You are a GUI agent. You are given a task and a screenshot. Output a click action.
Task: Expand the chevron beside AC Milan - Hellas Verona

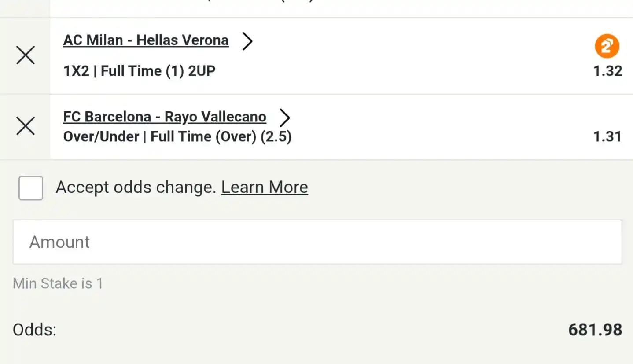click(248, 41)
